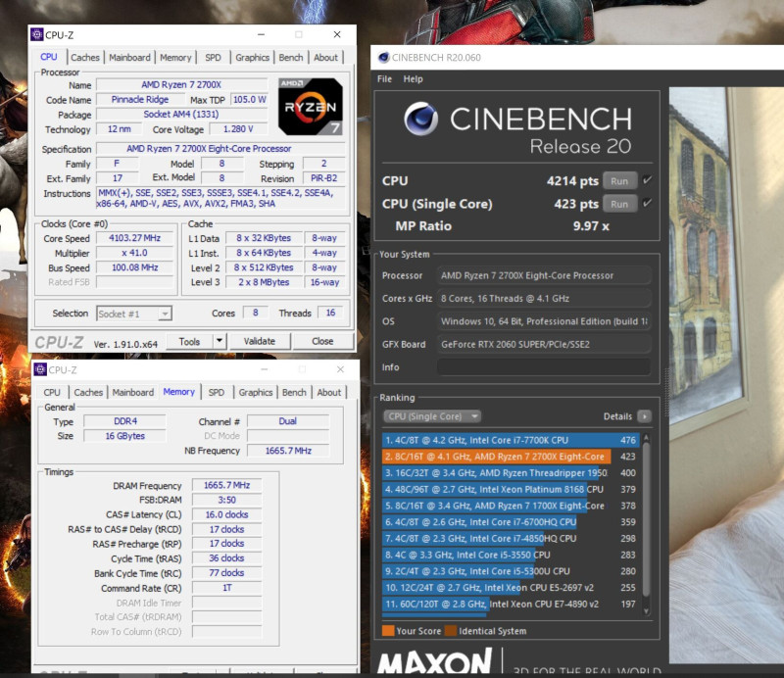Switch to Caches tab in lower CPU-Z window
784x678 pixels.
(88, 393)
